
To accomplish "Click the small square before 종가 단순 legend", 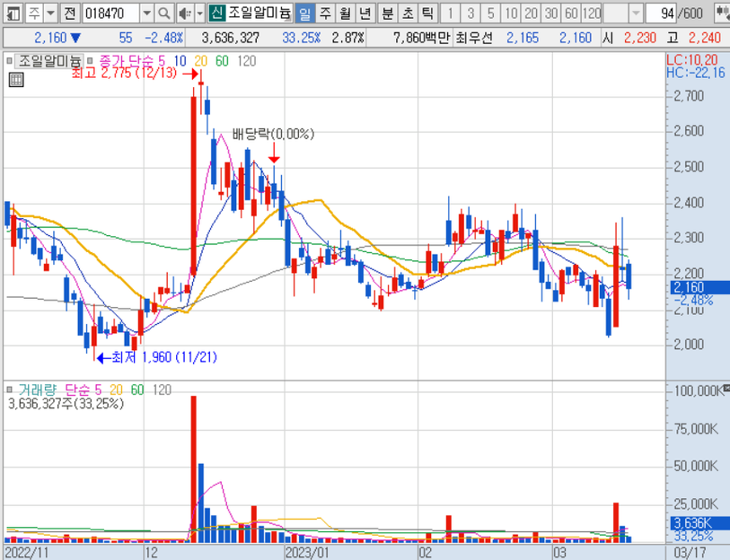I will click(x=90, y=60).
